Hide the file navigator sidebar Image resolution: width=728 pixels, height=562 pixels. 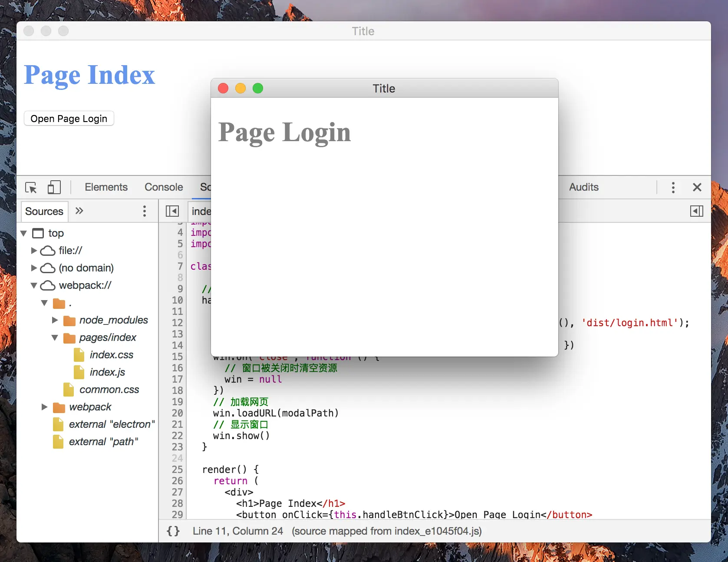(172, 211)
